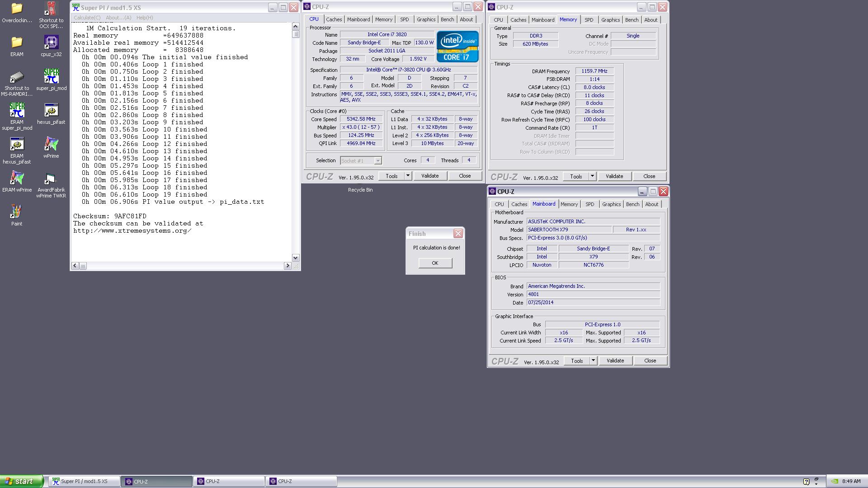The image size is (868, 488).
Task: Click Checksum: 9AFC81FD line
Action: click(x=110, y=216)
